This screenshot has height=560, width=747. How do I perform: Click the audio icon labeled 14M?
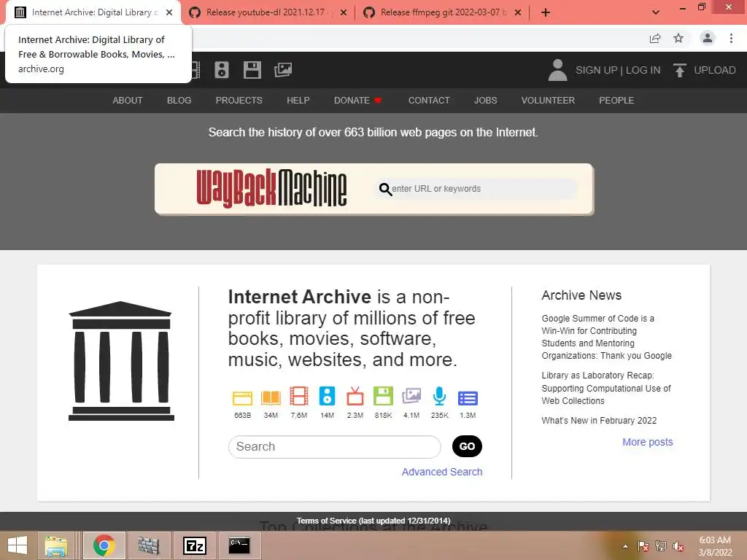coord(328,396)
